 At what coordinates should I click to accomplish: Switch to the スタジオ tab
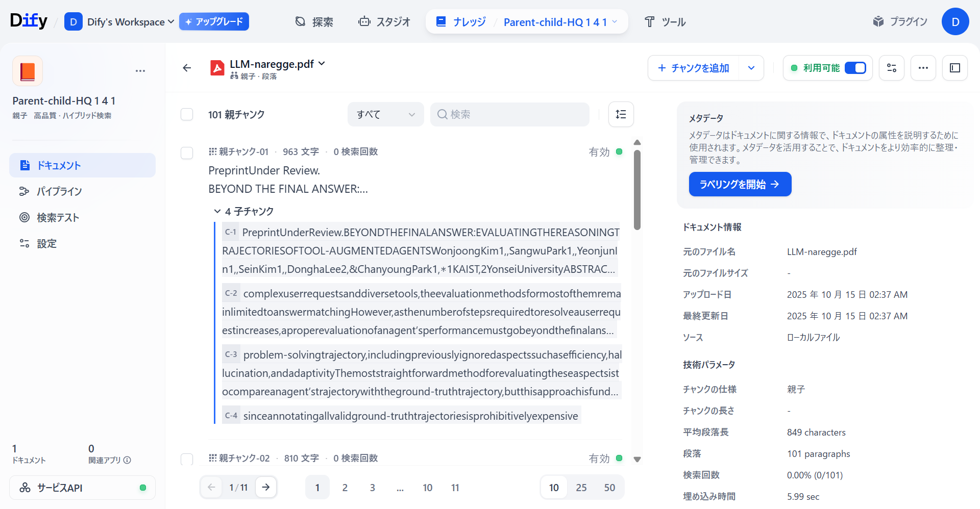click(385, 22)
